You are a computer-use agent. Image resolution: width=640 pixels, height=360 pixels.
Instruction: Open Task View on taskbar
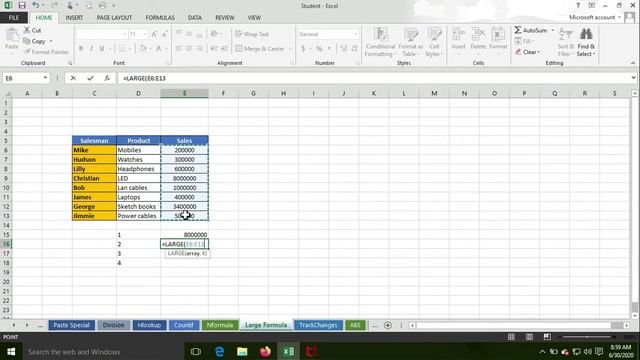196,351
